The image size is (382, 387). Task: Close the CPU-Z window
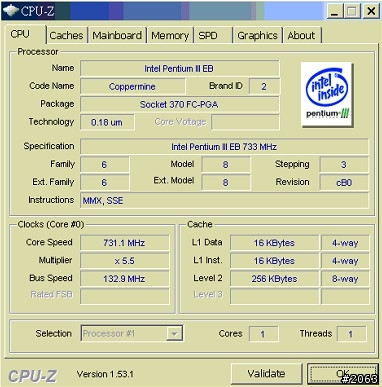[x=371, y=12]
